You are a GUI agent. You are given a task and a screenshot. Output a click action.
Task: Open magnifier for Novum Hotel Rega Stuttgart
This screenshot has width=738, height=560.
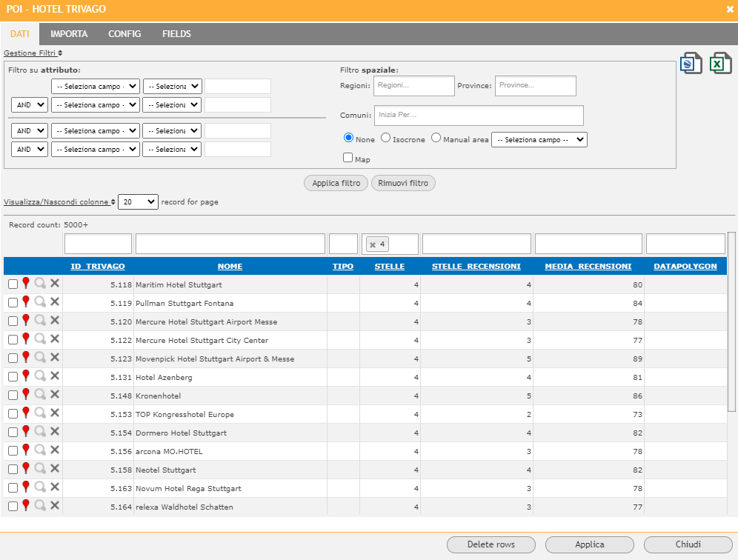pyautogui.click(x=41, y=487)
